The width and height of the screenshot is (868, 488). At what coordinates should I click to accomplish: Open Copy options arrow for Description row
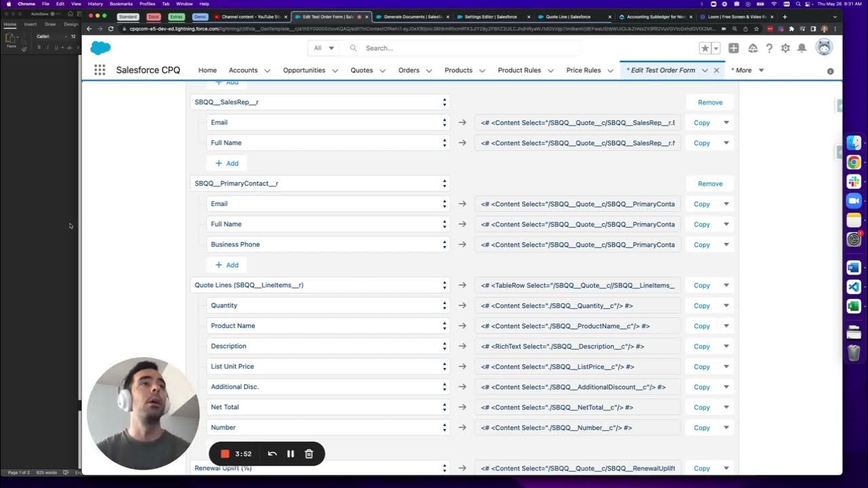[726, 346]
